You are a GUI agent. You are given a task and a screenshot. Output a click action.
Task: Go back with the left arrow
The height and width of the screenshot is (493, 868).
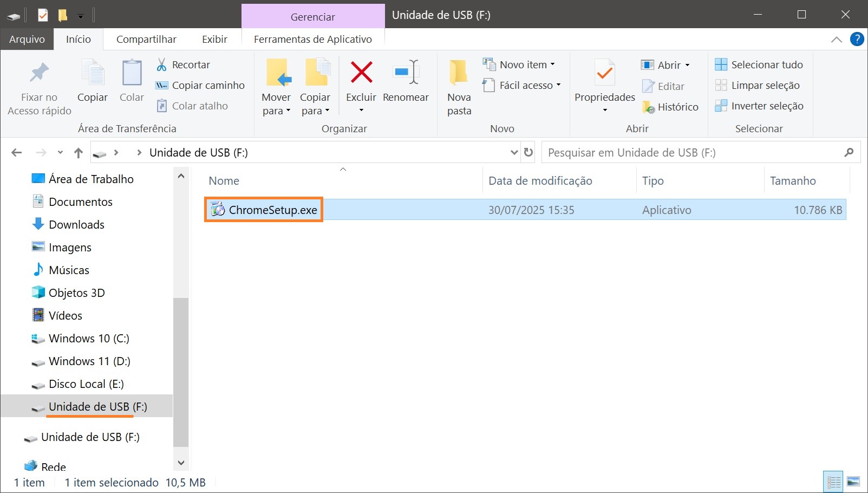point(17,153)
